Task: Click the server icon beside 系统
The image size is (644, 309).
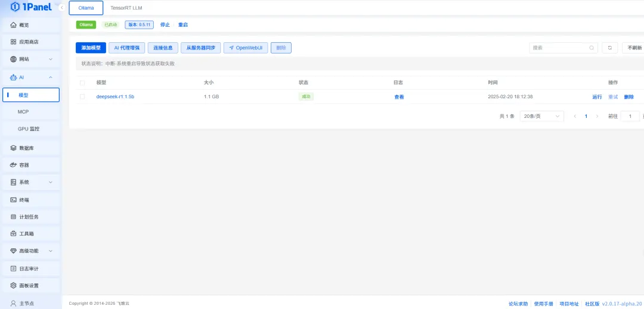Action: [13, 182]
